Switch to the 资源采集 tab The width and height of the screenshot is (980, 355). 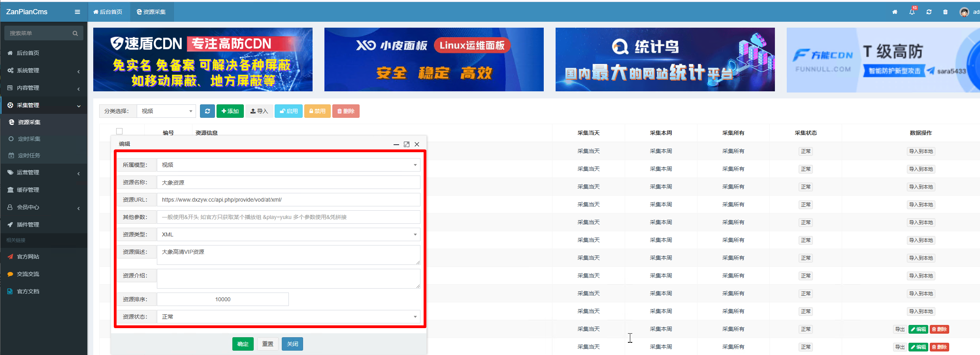coord(151,12)
